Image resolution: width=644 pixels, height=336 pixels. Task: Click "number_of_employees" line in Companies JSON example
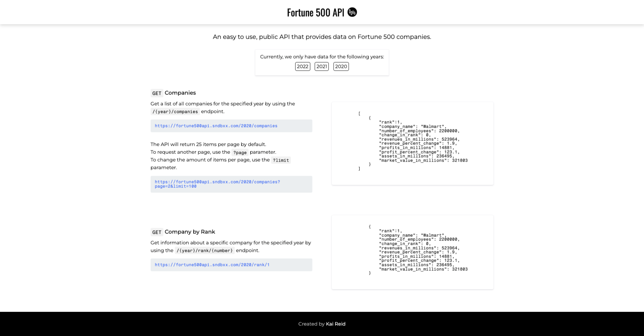click(x=419, y=131)
